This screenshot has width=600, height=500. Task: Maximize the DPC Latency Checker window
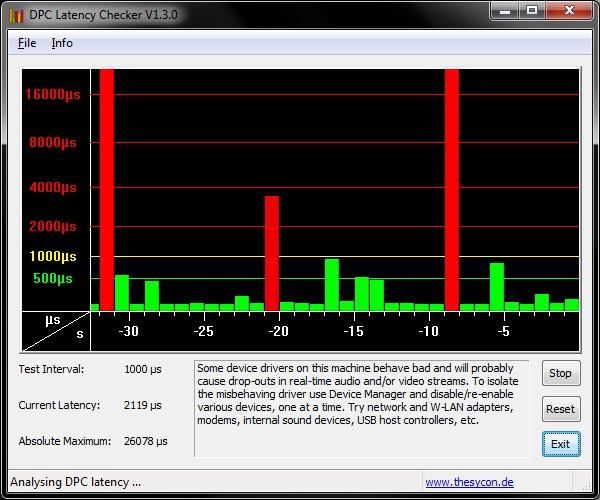click(532, 10)
